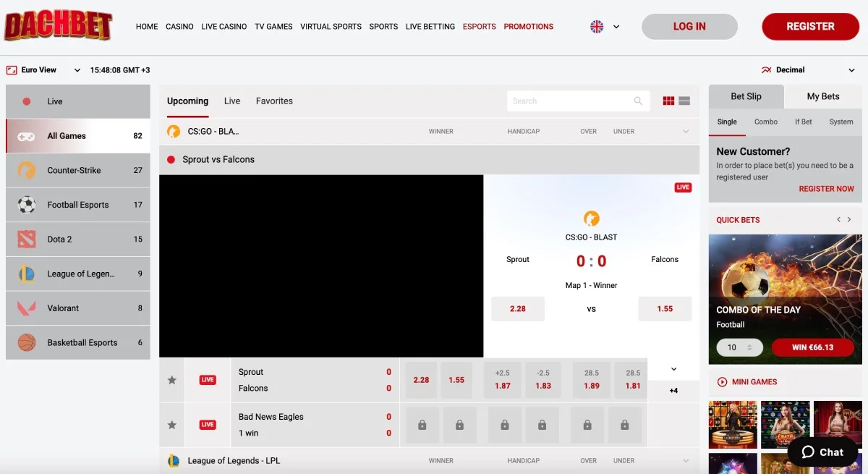Image resolution: width=868 pixels, height=474 pixels.
Task: Go to previous Quick Bets item
Action: pyautogui.click(x=838, y=219)
